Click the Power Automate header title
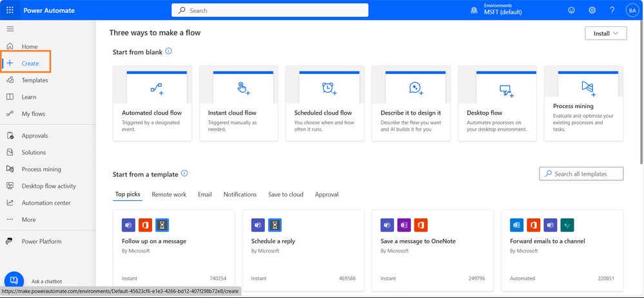This screenshot has width=644, height=298. [x=49, y=11]
